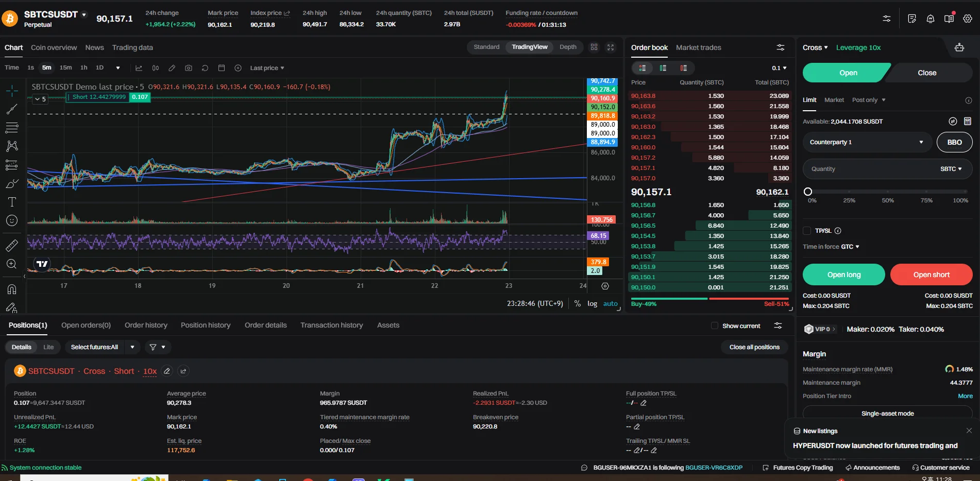Click the Close all positions button
Image resolution: width=980 pixels, height=481 pixels.
point(754,347)
